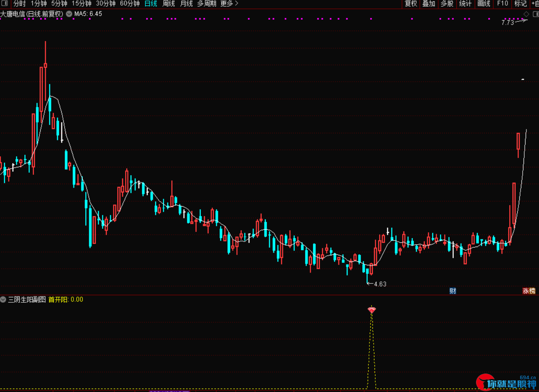Click the diamond icon at chart top right
Screen dimensions: 539x392
pos(526,14)
